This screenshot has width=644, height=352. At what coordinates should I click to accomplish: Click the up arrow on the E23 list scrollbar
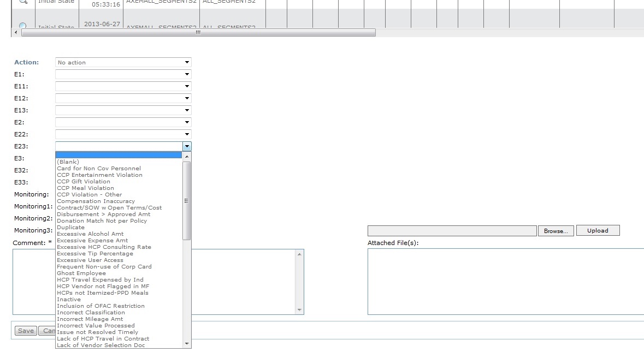pos(187,156)
